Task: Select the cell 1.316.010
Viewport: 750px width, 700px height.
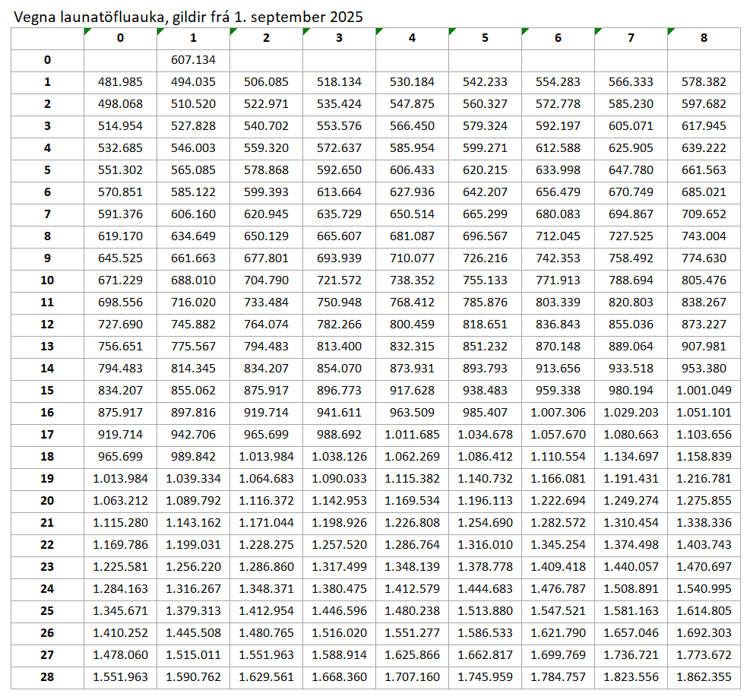Action: tap(485, 545)
